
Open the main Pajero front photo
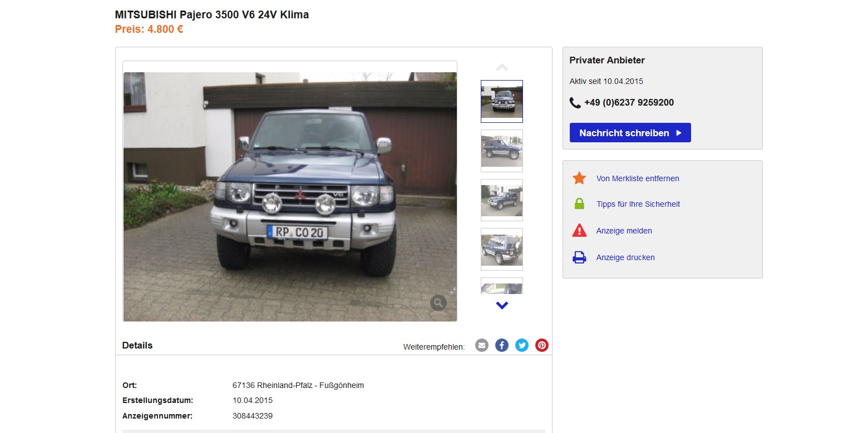pyautogui.click(x=290, y=196)
